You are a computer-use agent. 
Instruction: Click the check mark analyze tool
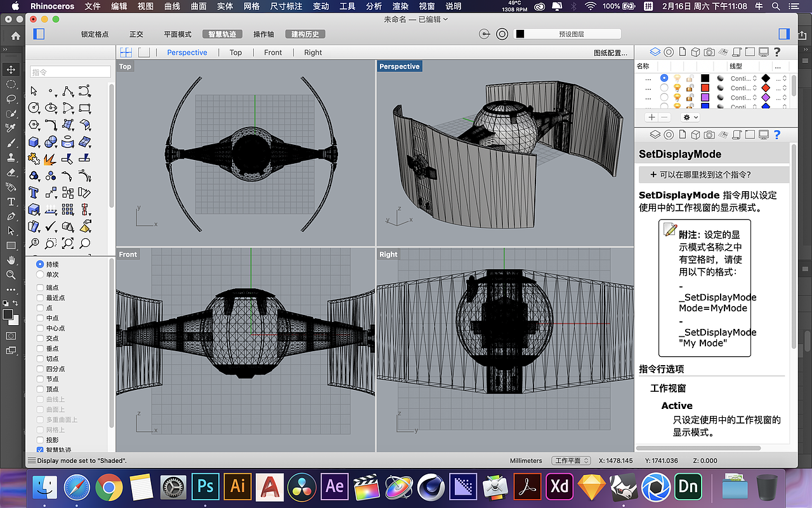(51, 226)
